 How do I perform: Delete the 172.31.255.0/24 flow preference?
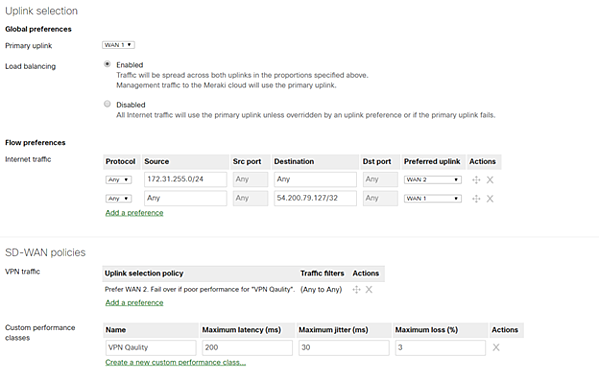[x=490, y=180]
